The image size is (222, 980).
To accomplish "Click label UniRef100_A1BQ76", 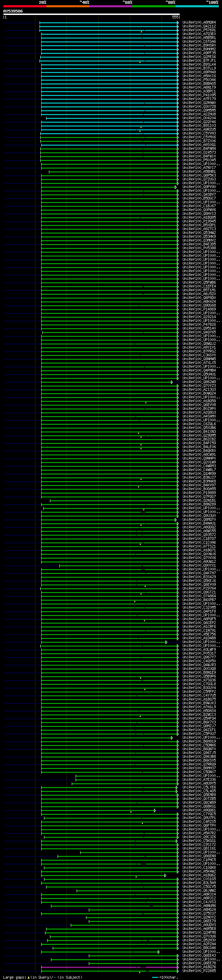I will tap(199, 967).
